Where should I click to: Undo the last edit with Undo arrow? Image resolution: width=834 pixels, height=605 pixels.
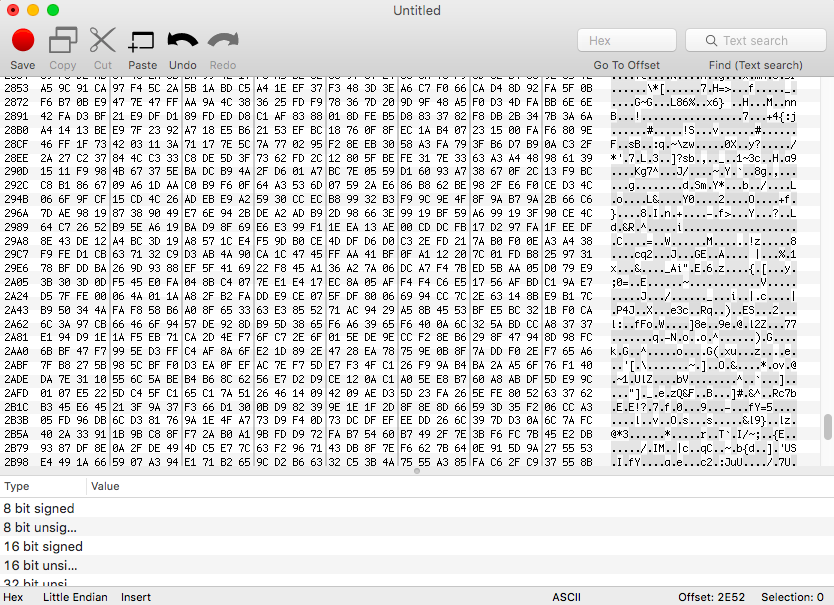182,40
